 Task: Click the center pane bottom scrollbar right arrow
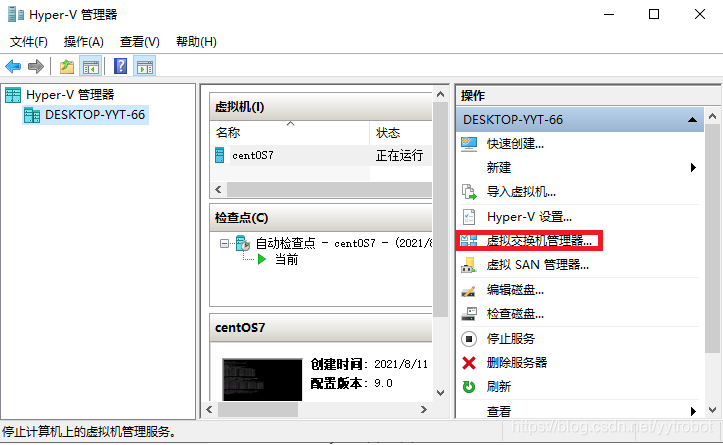point(424,409)
